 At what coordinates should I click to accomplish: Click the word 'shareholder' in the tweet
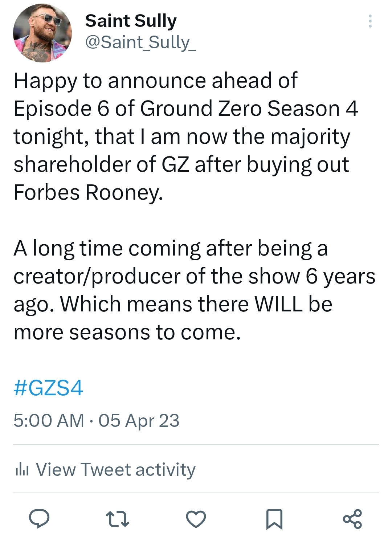72,164
